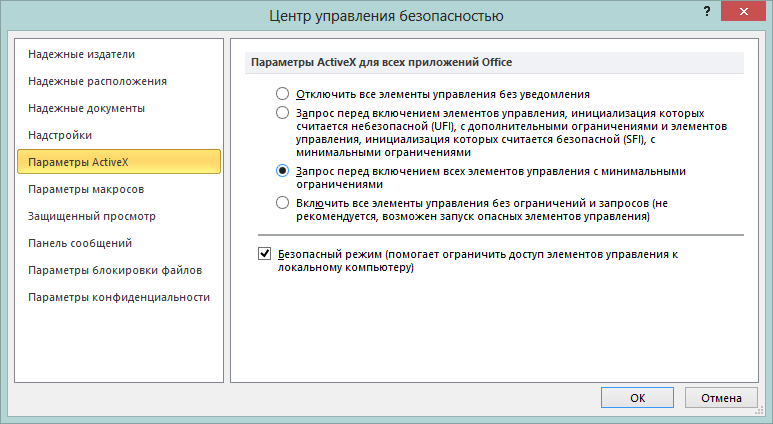Open Защищенный просмотр settings

[92, 216]
